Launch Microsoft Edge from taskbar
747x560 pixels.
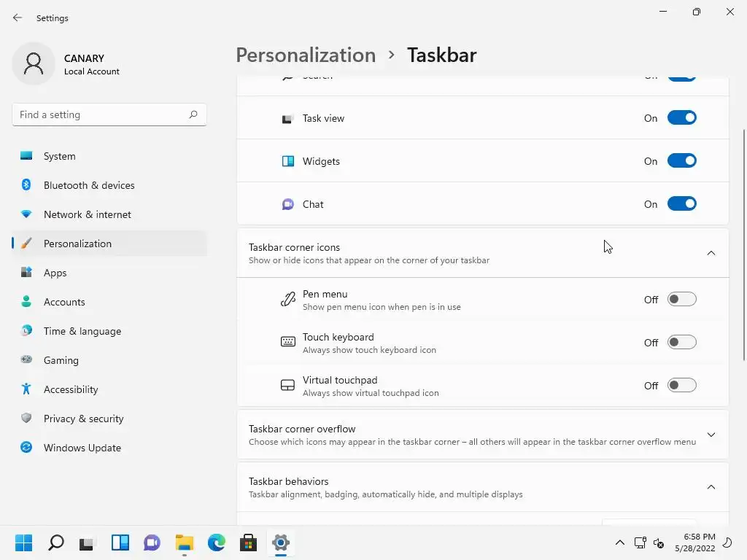[x=217, y=542]
